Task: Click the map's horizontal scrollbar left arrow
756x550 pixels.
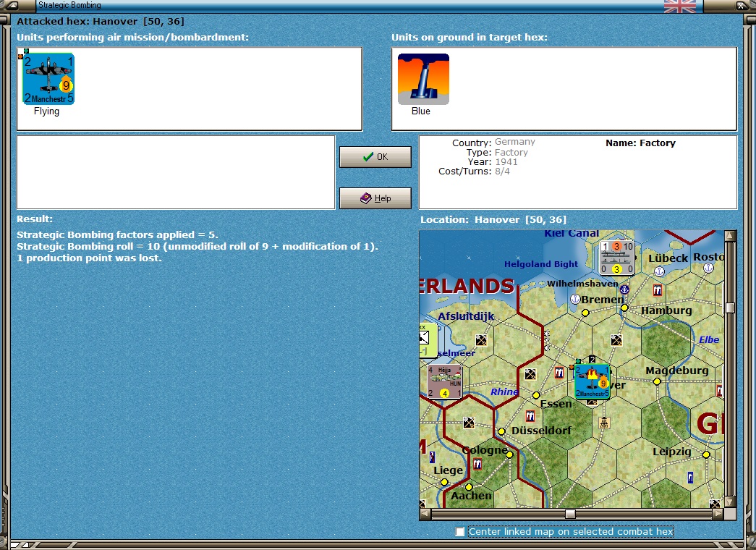Action: point(425,514)
